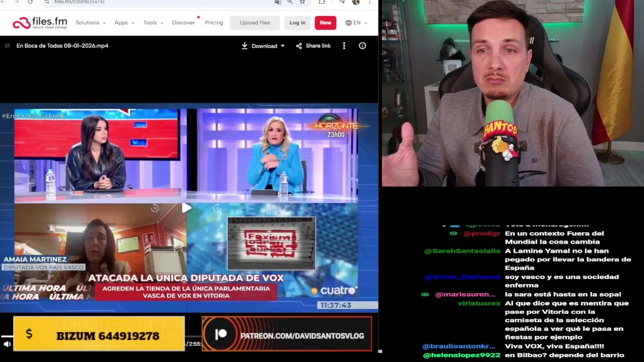This screenshot has width=644, height=362.
Task: Click the Download button label
Action: coord(264,46)
